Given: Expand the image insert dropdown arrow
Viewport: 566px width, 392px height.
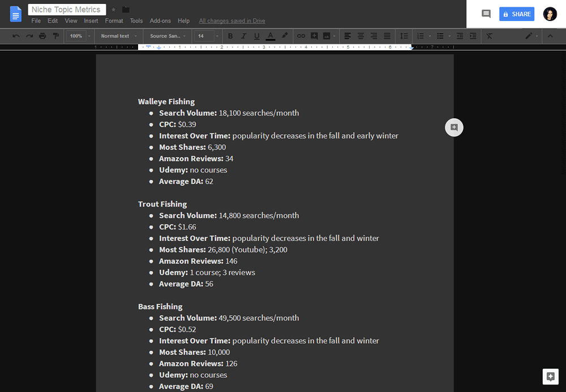Looking at the screenshot, I should (335, 36).
